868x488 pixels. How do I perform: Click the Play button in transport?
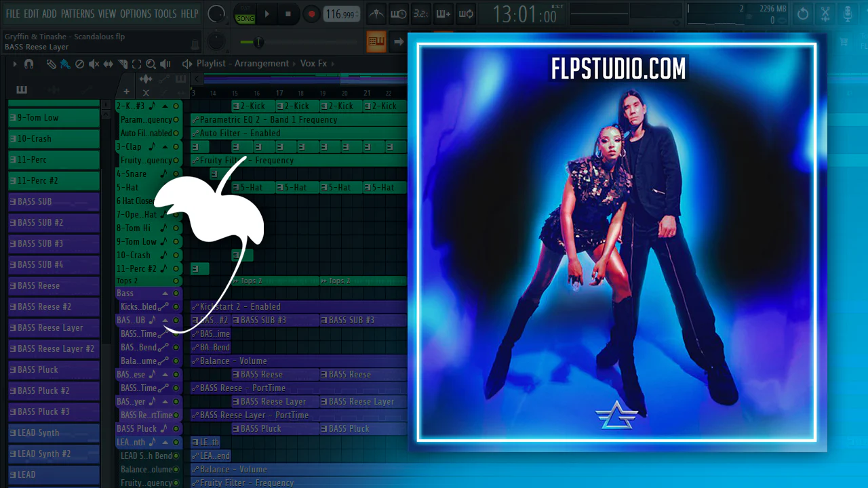pyautogui.click(x=267, y=14)
